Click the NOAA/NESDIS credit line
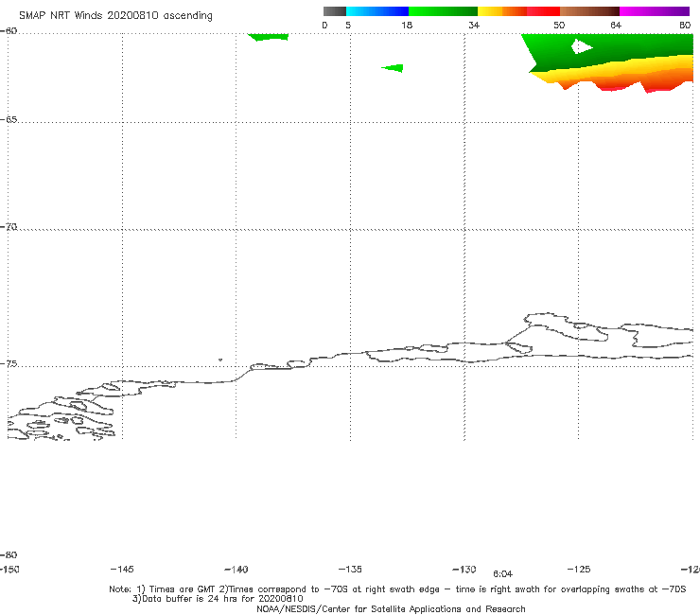This screenshot has height=615, width=700. tap(391, 608)
